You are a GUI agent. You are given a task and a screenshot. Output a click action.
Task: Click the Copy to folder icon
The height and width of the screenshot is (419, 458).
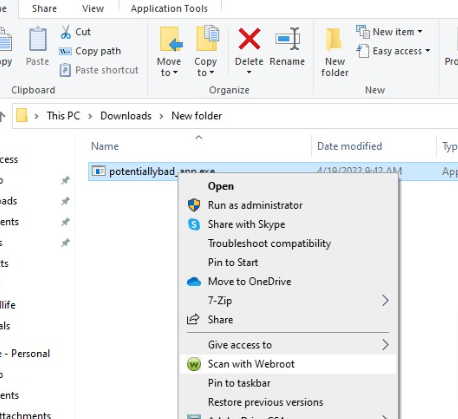(207, 39)
